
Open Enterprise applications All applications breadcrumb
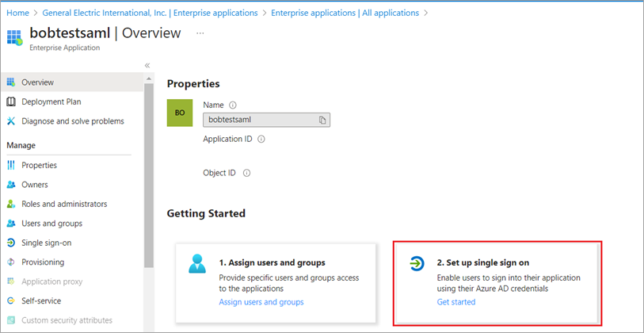pyautogui.click(x=345, y=13)
